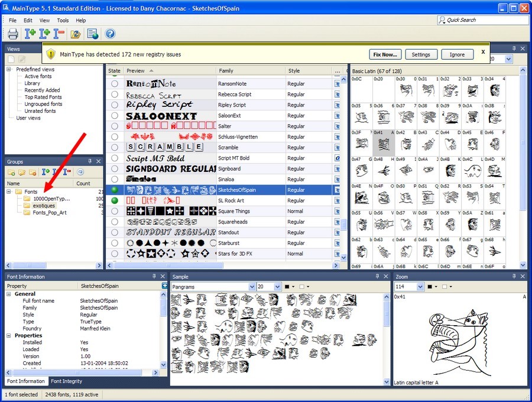Click the delete group folder icon

pyautogui.click(x=33, y=173)
